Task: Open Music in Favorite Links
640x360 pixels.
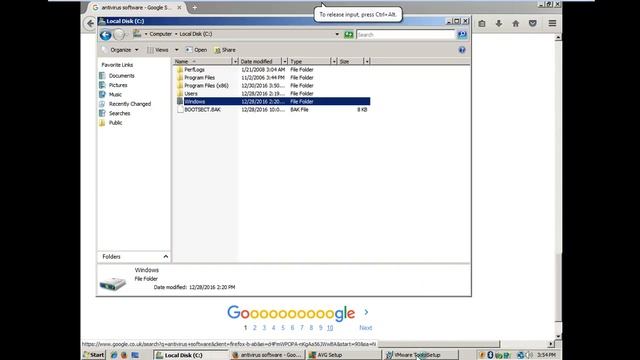Action: click(115, 95)
